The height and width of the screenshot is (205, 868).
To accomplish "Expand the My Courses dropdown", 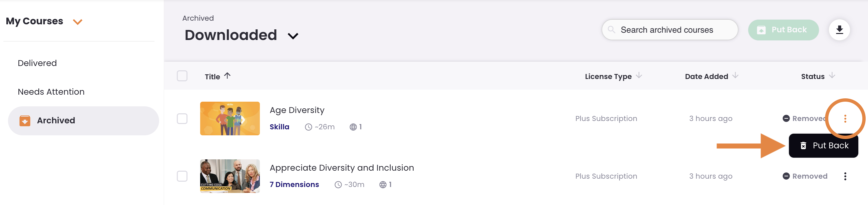I will [77, 22].
